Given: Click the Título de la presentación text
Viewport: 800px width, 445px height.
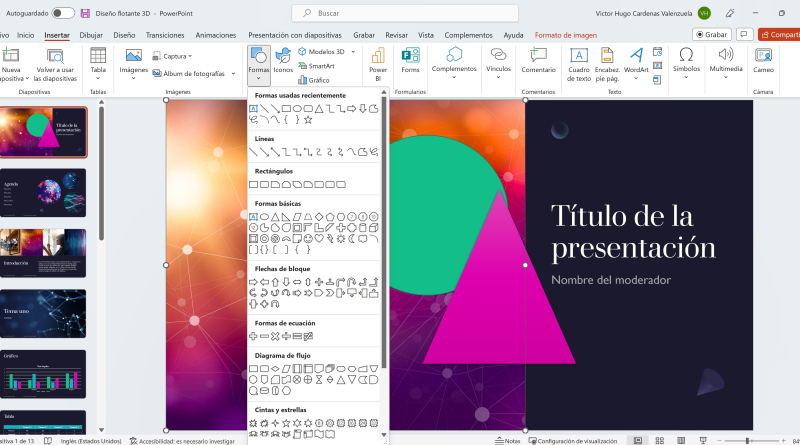Looking at the screenshot, I should tap(633, 232).
